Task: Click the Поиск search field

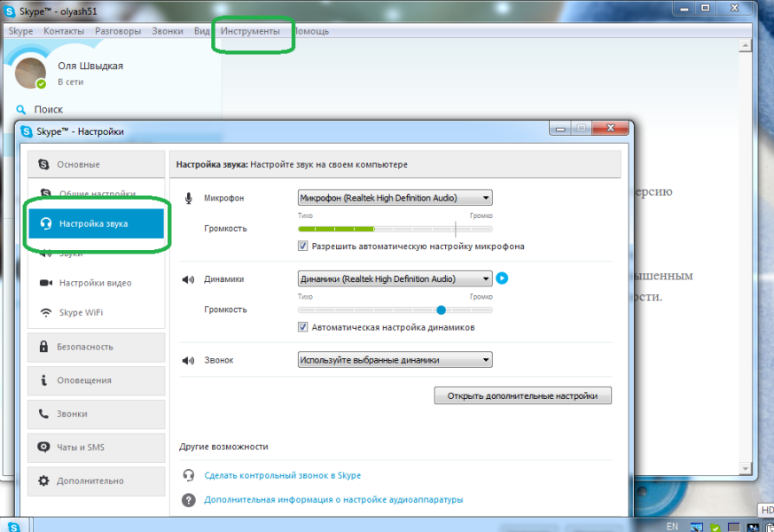Action: pos(49,109)
